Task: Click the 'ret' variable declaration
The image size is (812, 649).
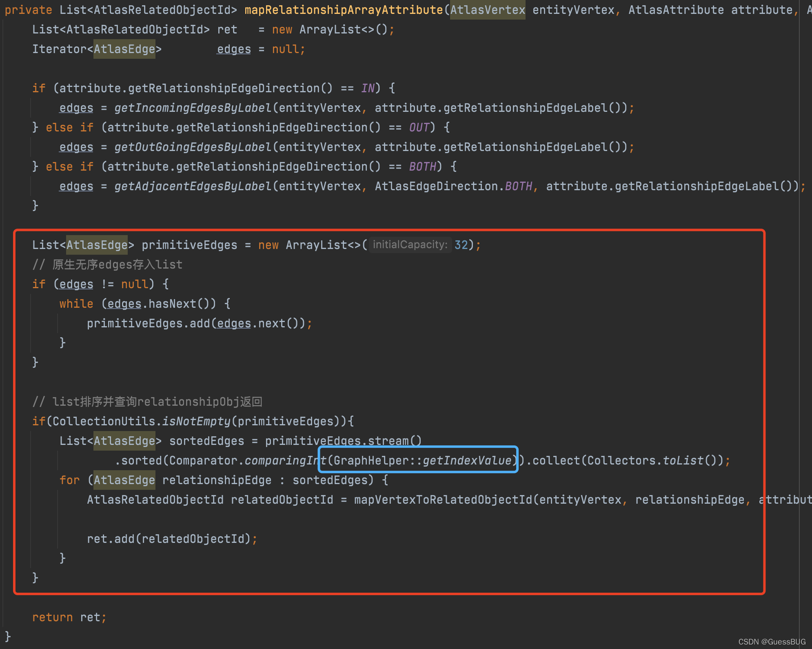Action: tap(227, 29)
